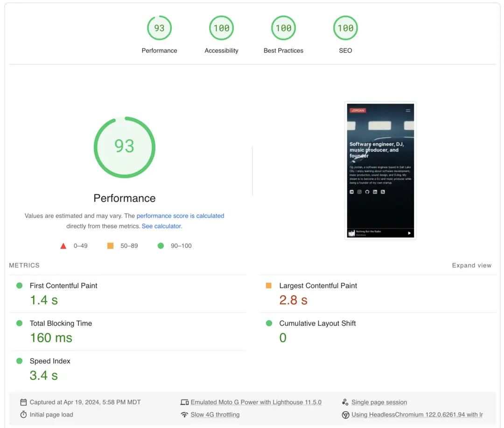Screen dimensions: 504x428
Task: Click green dot beside Cumulative Layout Shift
Action: pos(269,323)
